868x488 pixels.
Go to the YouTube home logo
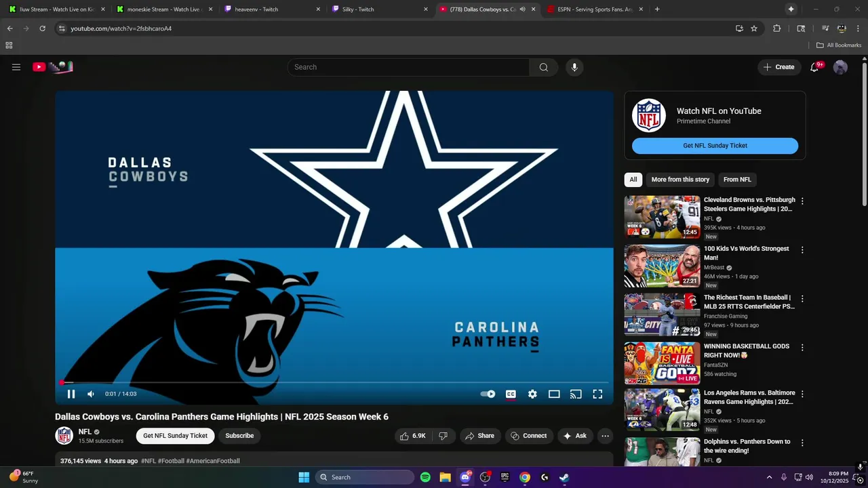coord(53,67)
